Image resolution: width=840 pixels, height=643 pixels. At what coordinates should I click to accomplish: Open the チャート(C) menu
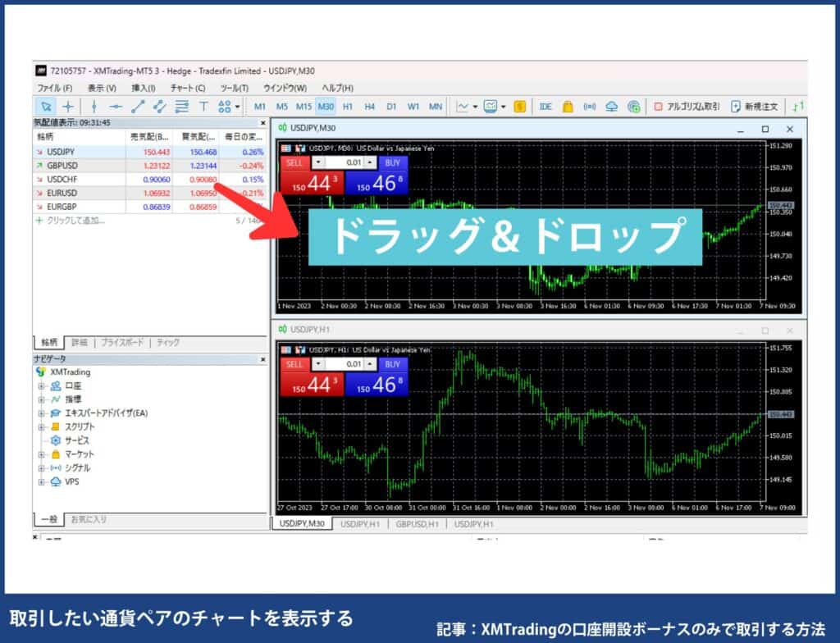pyautogui.click(x=188, y=88)
